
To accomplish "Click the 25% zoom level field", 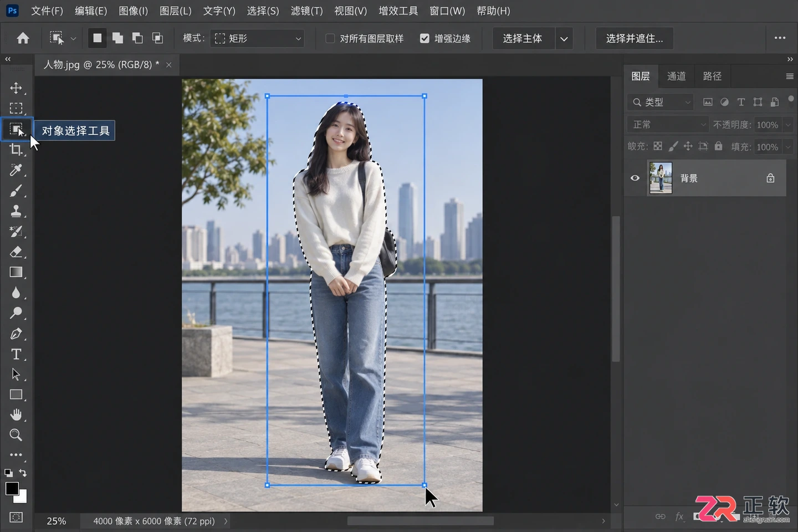I will [x=57, y=521].
